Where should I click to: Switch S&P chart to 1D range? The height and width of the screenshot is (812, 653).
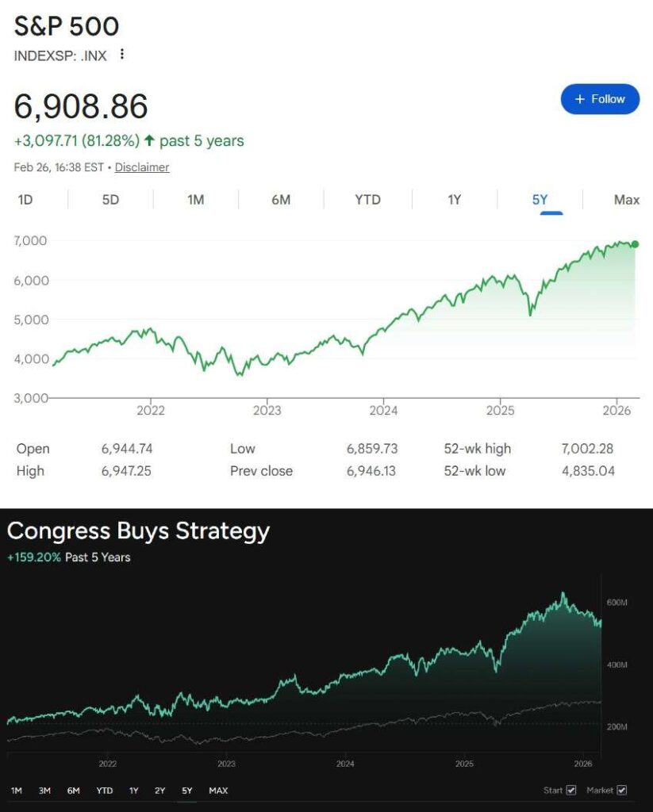tap(25, 200)
